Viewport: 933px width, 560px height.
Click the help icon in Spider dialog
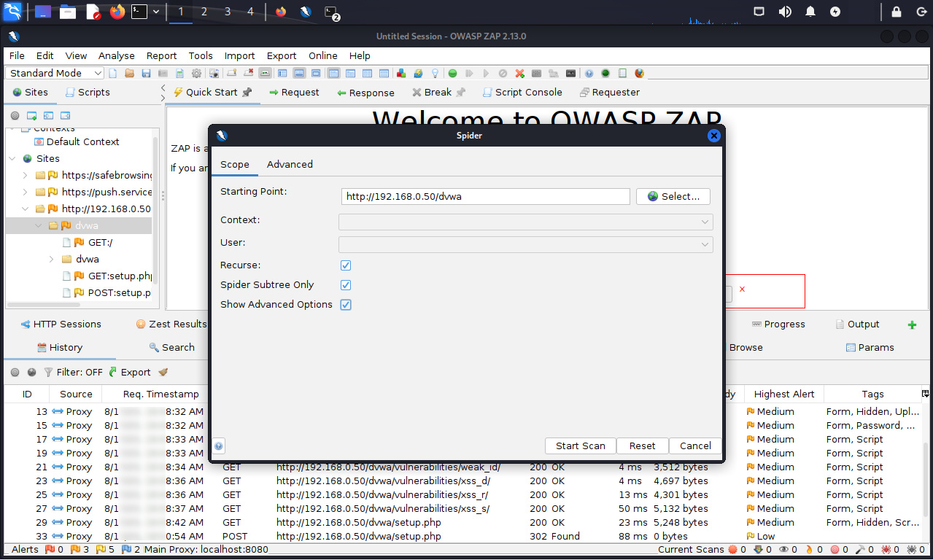tap(219, 446)
